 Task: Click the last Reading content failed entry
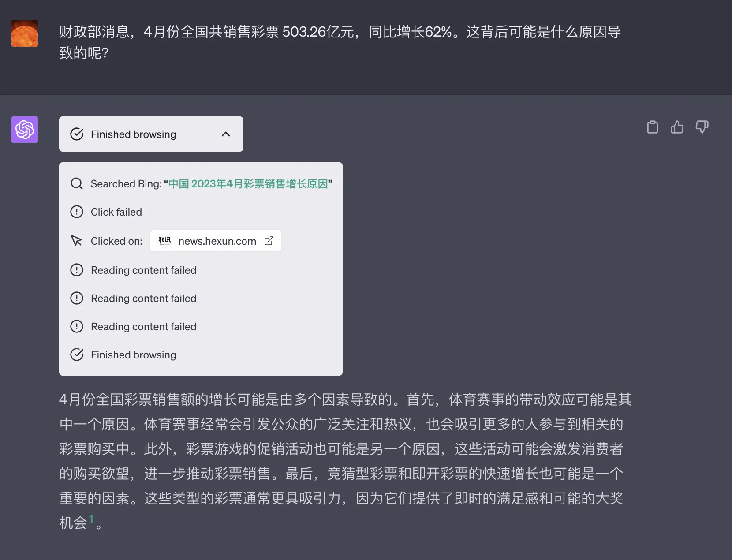[143, 326]
